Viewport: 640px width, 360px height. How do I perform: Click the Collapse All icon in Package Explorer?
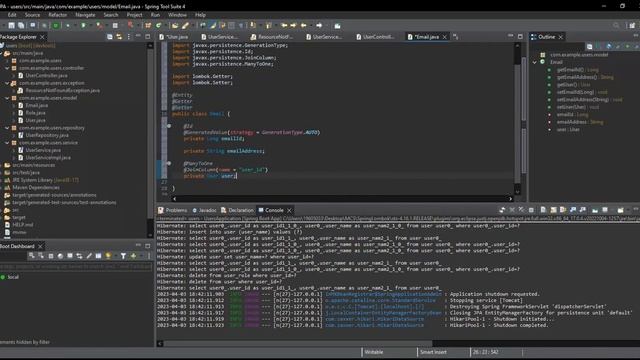point(110,37)
